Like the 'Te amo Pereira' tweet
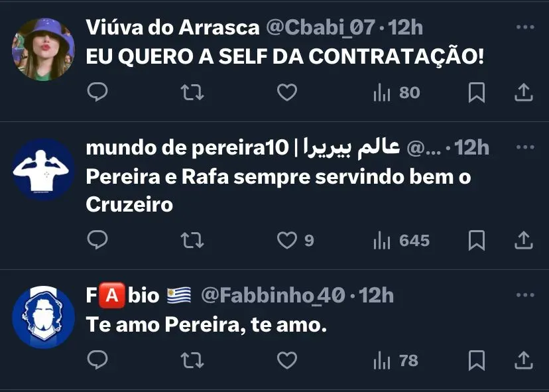 pos(287,360)
